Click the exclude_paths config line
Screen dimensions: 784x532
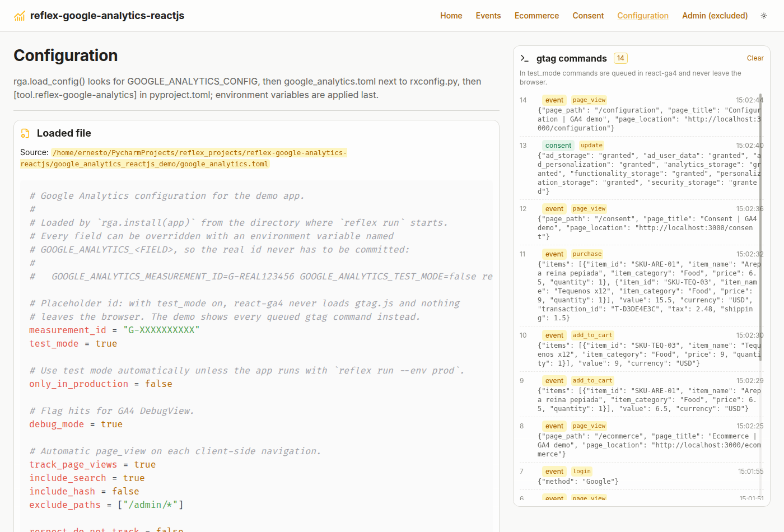click(x=106, y=505)
